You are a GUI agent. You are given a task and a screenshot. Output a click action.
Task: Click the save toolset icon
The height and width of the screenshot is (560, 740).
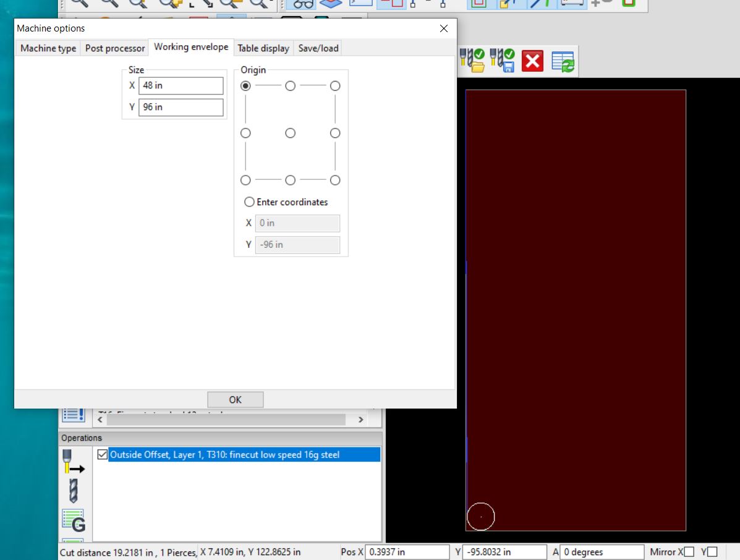pos(502,61)
